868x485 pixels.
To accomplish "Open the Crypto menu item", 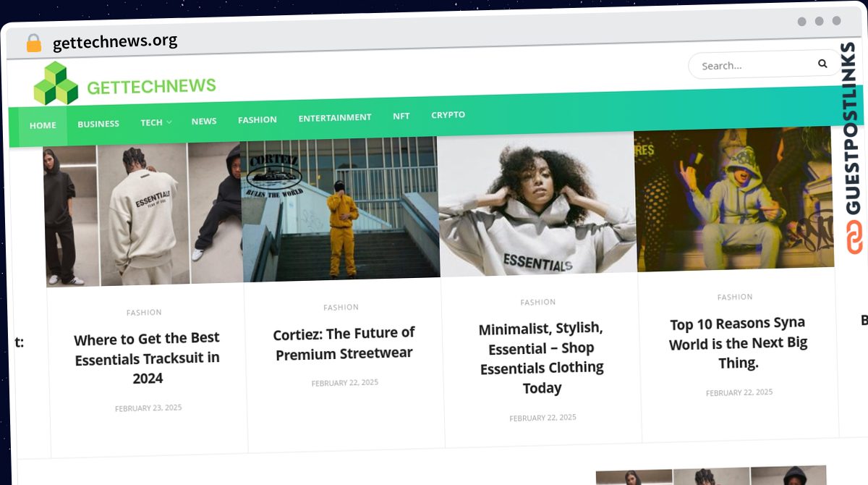I will pos(448,114).
